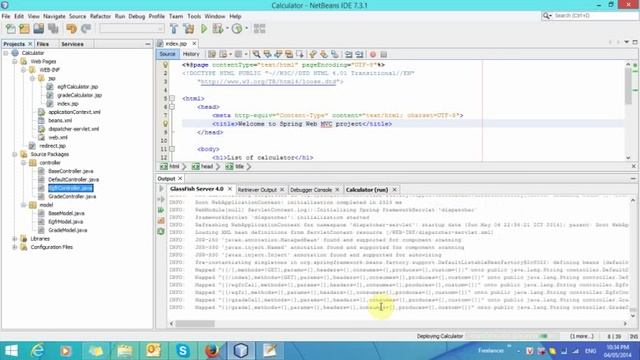Click the Redo toolbar icon
The width and height of the screenshot is (640, 360).
tap(86, 29)
